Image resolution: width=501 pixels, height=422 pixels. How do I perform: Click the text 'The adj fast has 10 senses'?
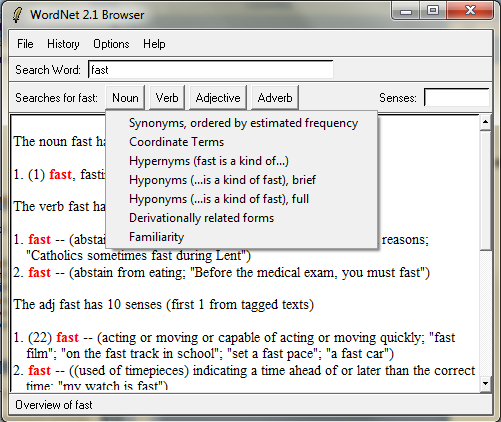[88, 304]
